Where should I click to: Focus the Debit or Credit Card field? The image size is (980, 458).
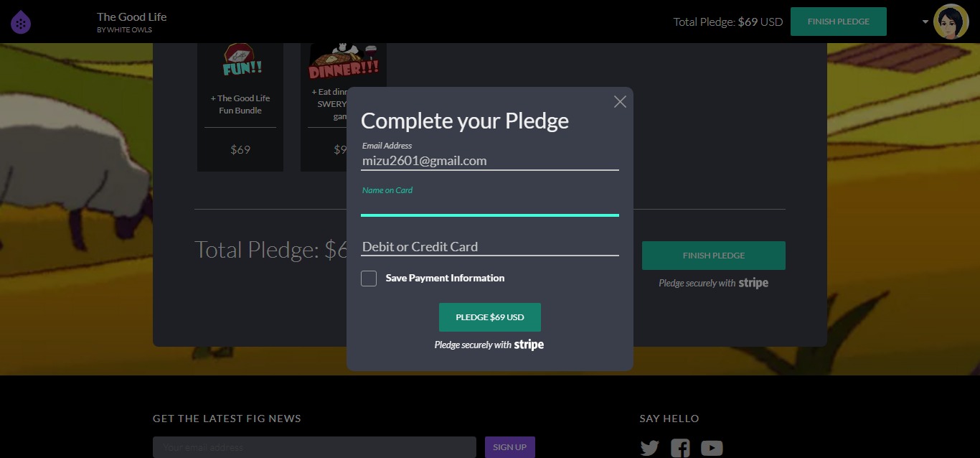coord(490,246)
